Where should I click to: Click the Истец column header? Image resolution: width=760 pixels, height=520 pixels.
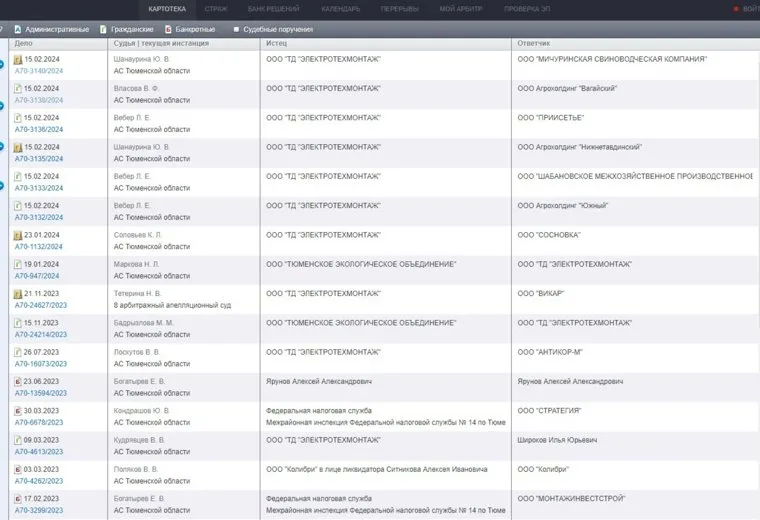click(x=277, y=45)
